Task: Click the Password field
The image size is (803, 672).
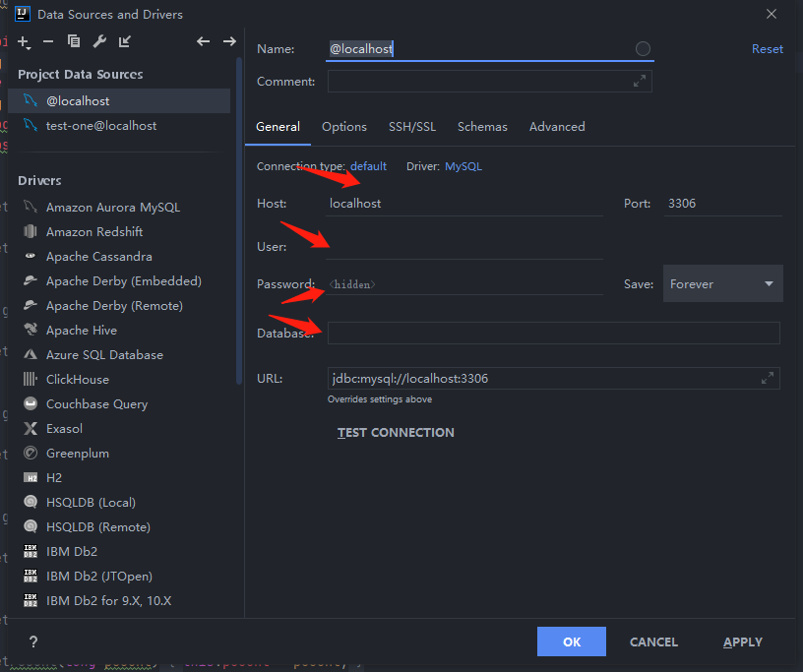Action: pyautogui.click(x=464, y=284)
